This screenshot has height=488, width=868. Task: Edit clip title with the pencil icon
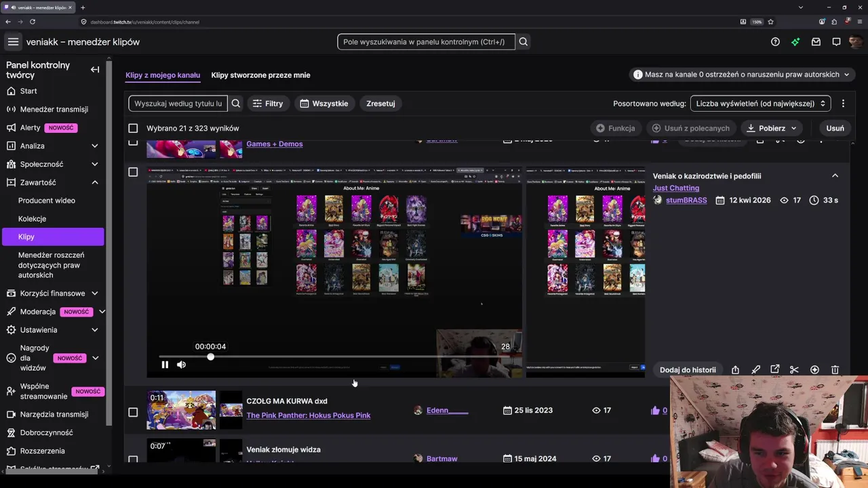point(755,370)
